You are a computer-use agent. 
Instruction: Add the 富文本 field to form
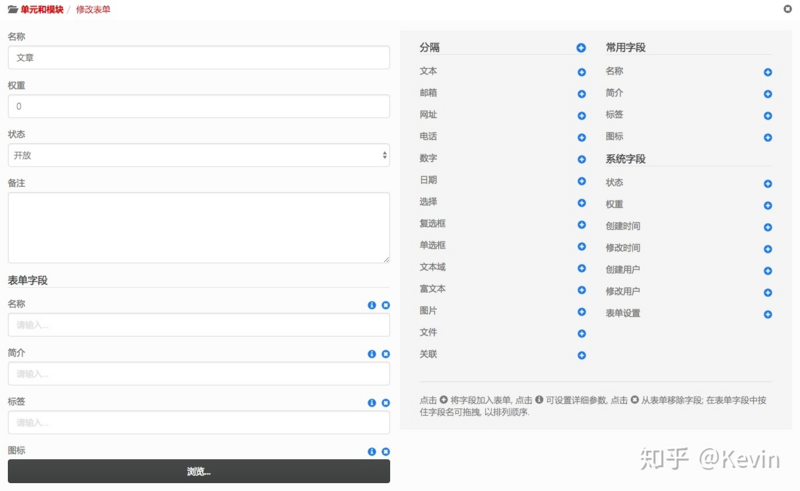click(582, 290)
